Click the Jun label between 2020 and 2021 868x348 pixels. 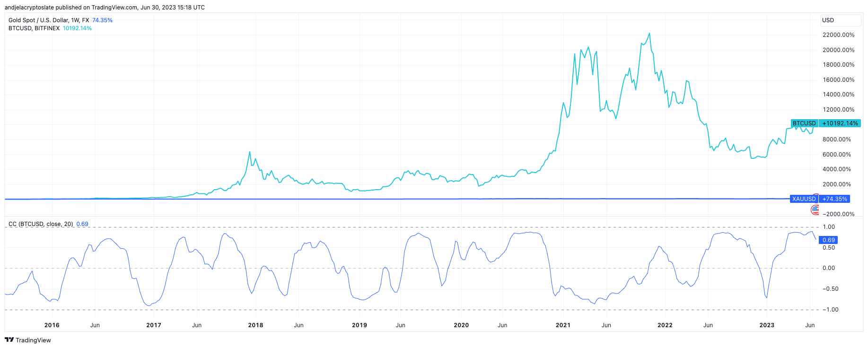point(502,325)
